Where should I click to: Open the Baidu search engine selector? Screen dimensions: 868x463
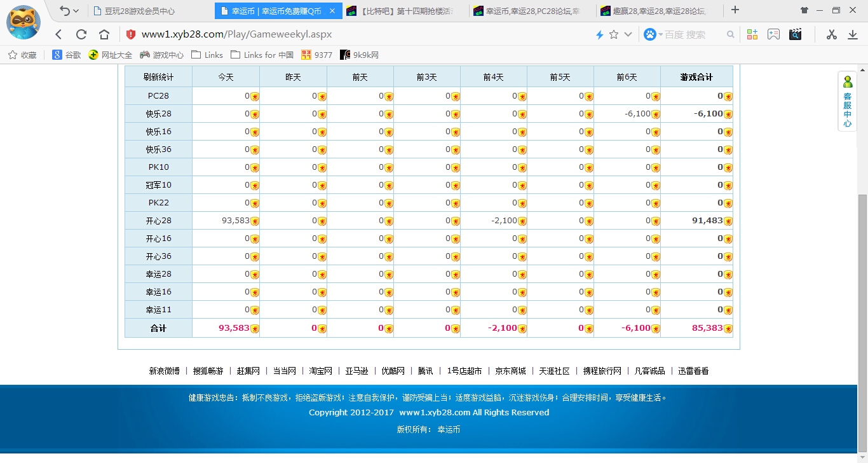click(x=653, y=34)
